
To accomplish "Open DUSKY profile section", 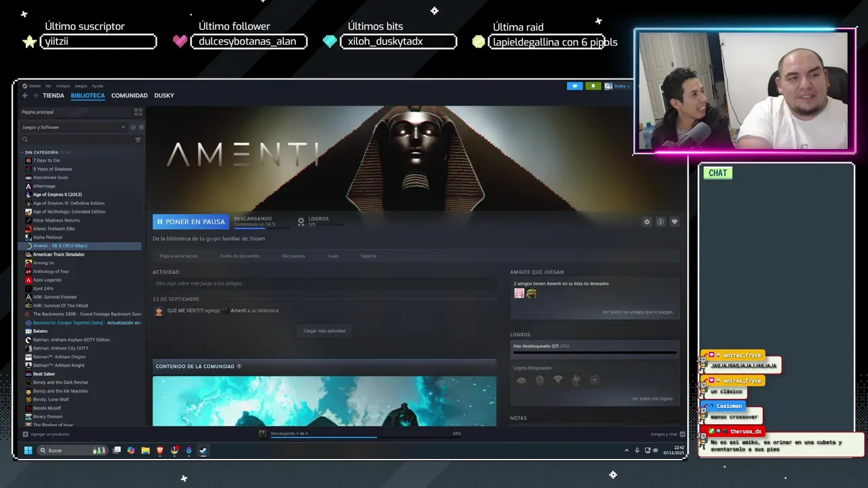I will coord(164,96).
